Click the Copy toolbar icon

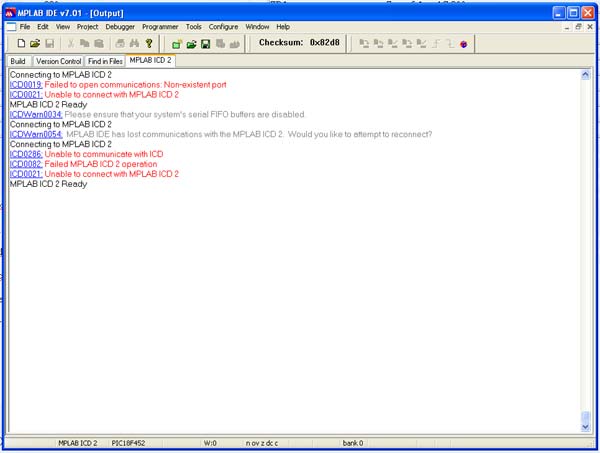(x=84, y=43)
